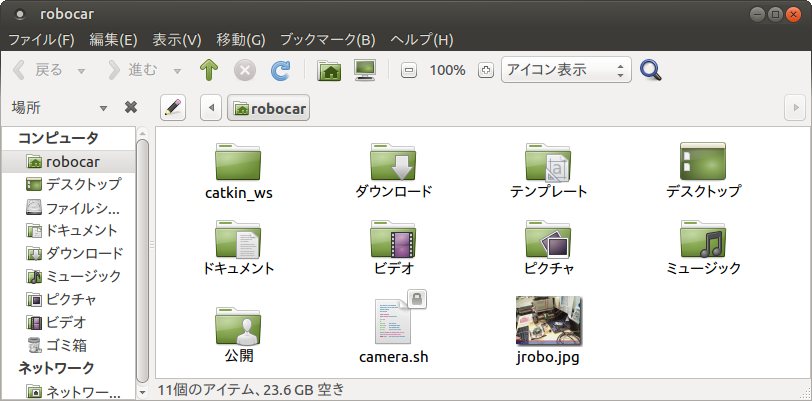Image resolution: width=812 pixels, height=401 pixels.
Task: Expand the forward history dropdown arrow
Action: coord(177,71)
